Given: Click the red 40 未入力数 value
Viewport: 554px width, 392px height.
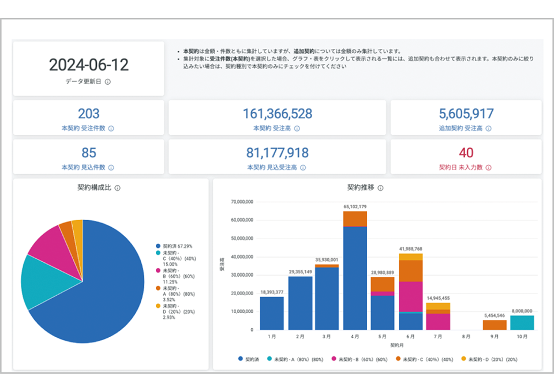Looking at the screenshot, I should pyautogui.click(x=466, y=153).
